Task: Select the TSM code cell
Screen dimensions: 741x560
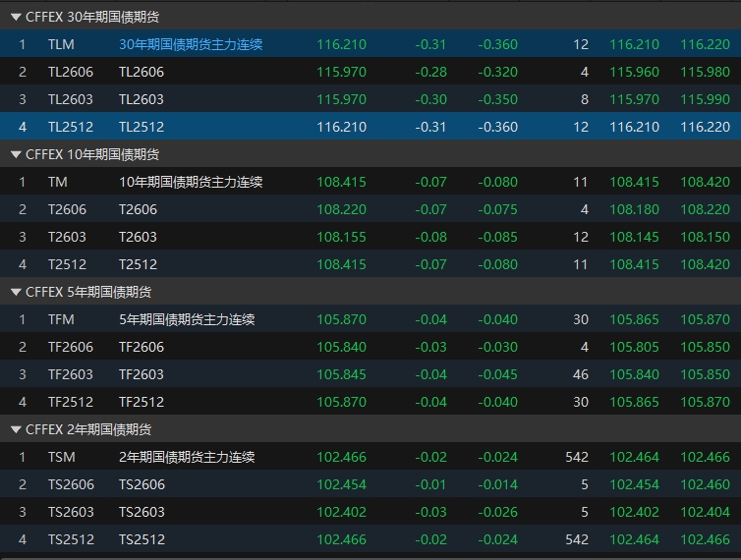Action: [x=62, y=457]
